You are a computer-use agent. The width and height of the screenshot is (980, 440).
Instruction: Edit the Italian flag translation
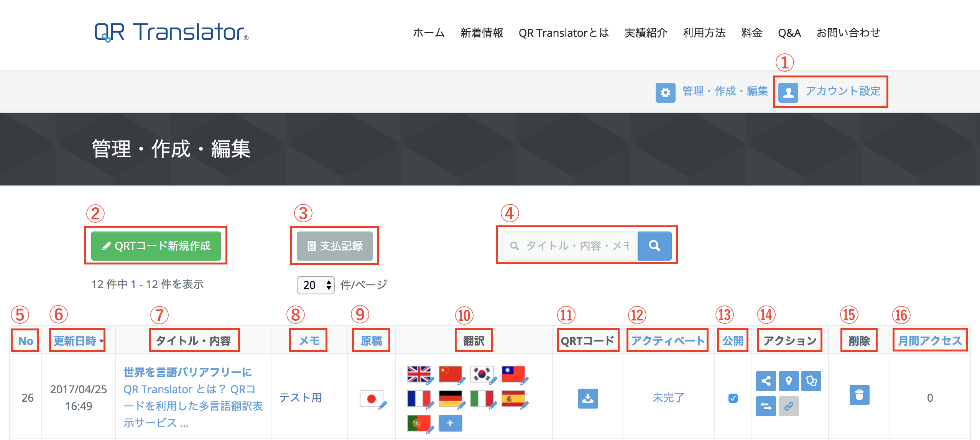(x=483, y=399)
